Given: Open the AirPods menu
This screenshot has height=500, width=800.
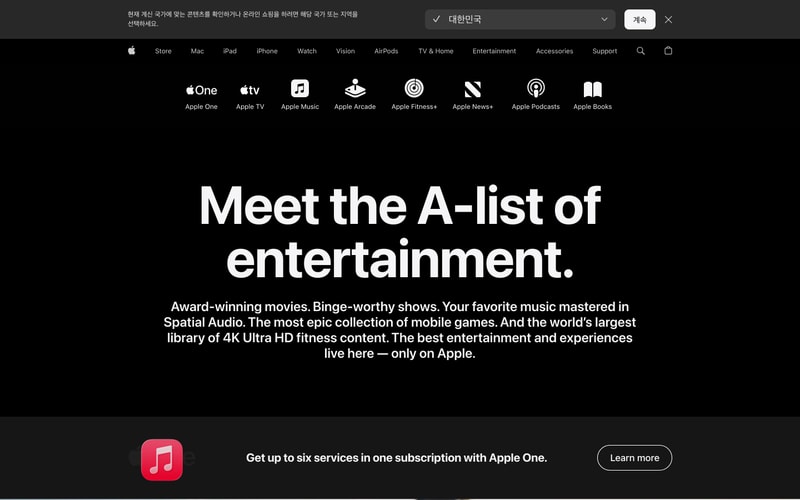Looking at the screenshot, I should pyautogui.click(x=386, y=51).
